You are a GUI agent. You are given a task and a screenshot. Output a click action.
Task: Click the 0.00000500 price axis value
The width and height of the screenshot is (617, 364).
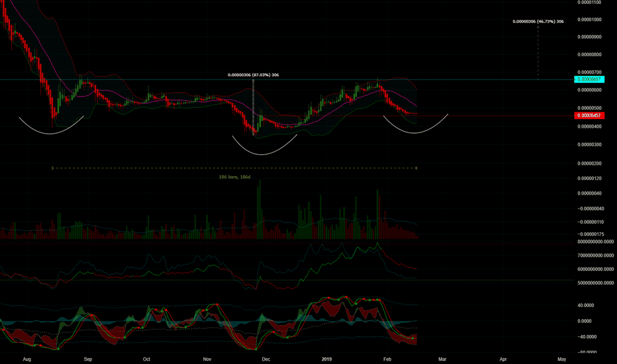coord(589,109)
